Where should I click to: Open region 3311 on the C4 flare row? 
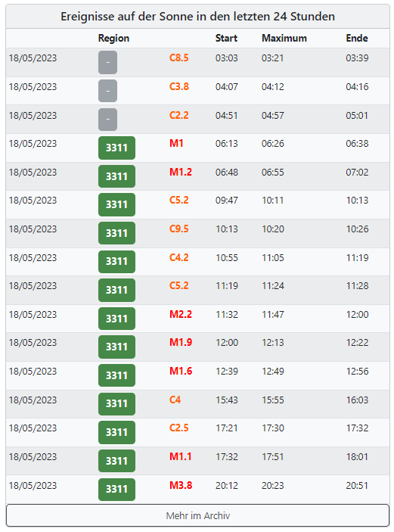pos(116,404)
